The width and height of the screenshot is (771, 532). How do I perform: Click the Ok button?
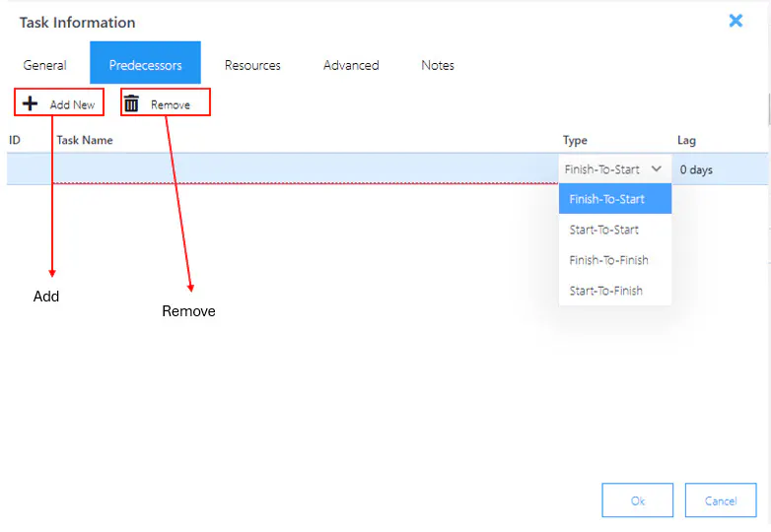pyautogui.click(x=638, y=500)
